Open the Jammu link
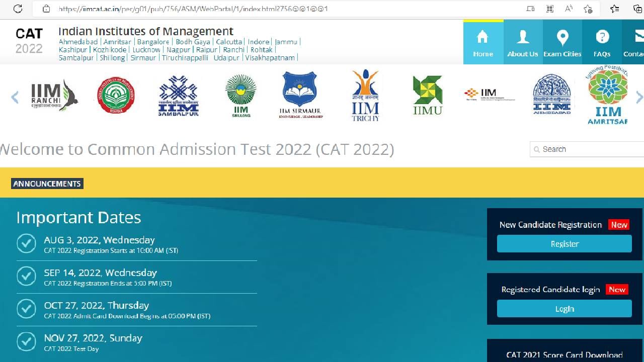 (x=286, y=42)
